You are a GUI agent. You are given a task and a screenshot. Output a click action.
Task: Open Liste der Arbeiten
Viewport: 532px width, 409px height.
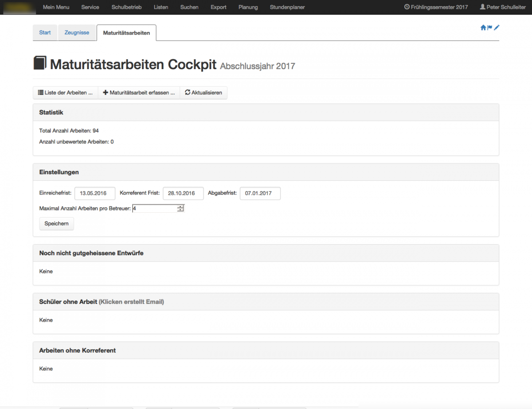coord(65,93)
